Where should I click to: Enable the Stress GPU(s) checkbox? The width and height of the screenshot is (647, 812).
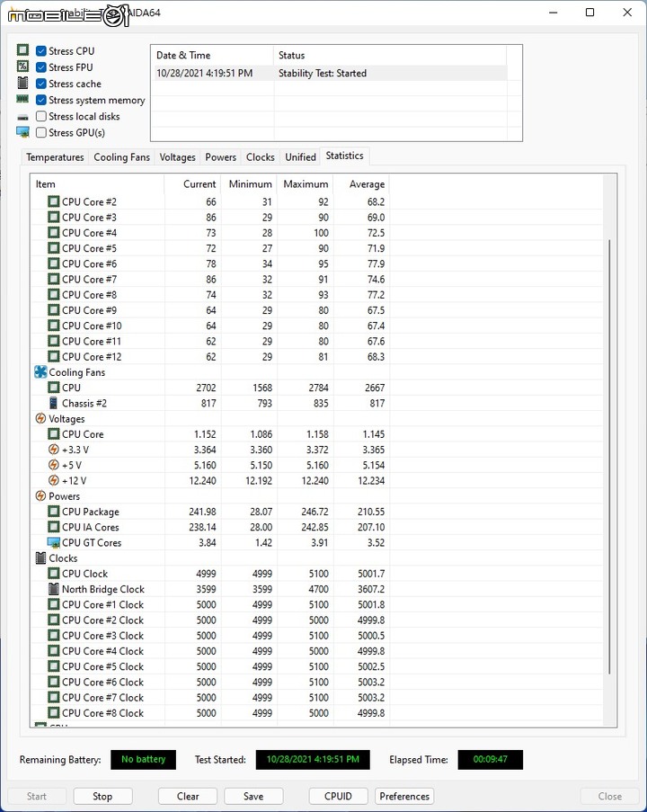tap(41, 132)
